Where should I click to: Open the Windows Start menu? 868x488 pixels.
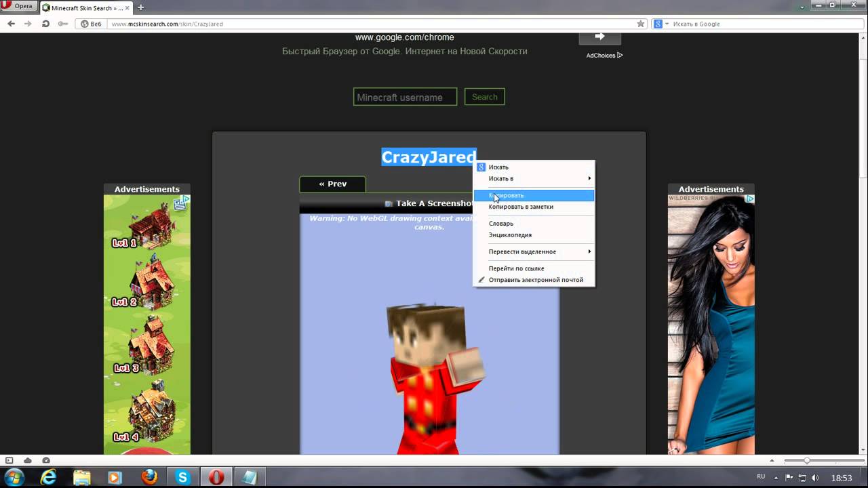coord(14,477)
